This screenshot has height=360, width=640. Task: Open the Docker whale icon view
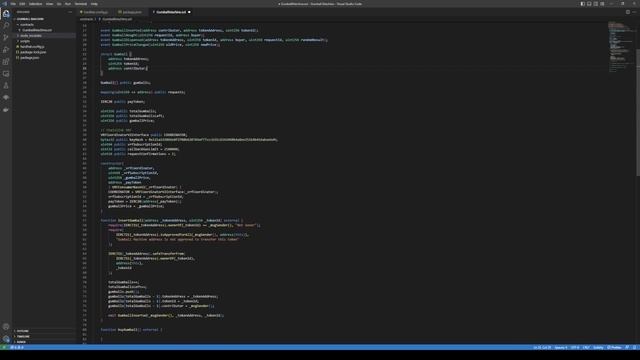(x=6, y=110)
